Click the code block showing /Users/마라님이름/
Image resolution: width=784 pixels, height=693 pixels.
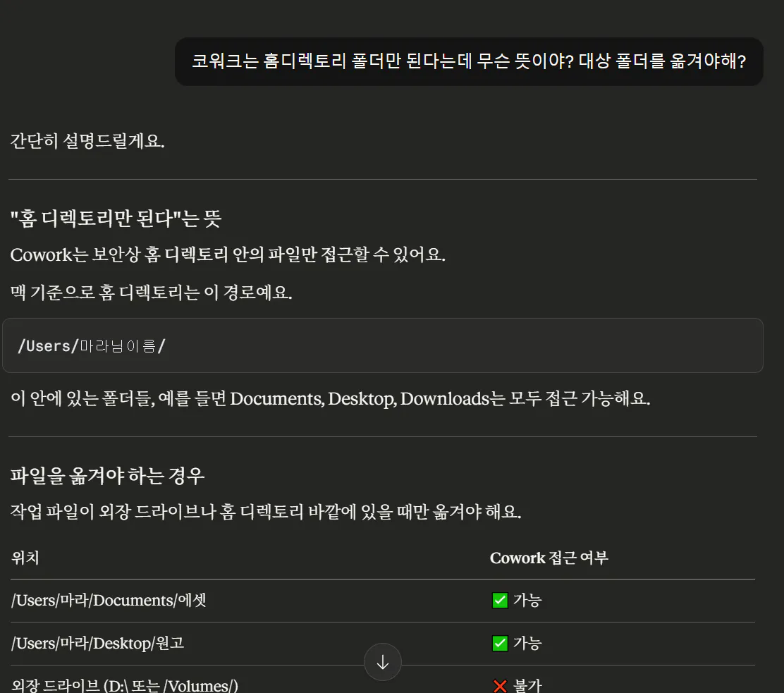point(383,345)
